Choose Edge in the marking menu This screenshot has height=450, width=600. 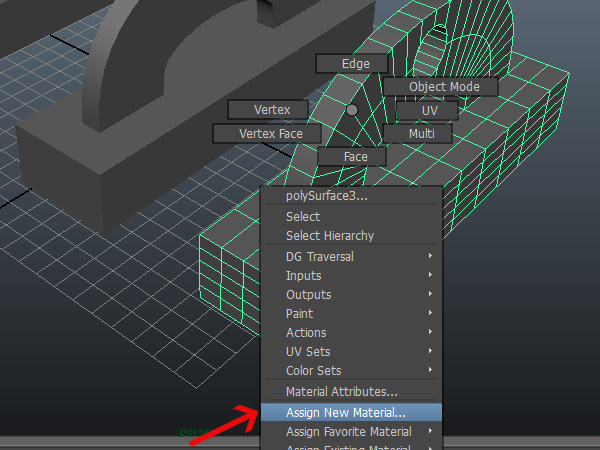tap(352, 64)
